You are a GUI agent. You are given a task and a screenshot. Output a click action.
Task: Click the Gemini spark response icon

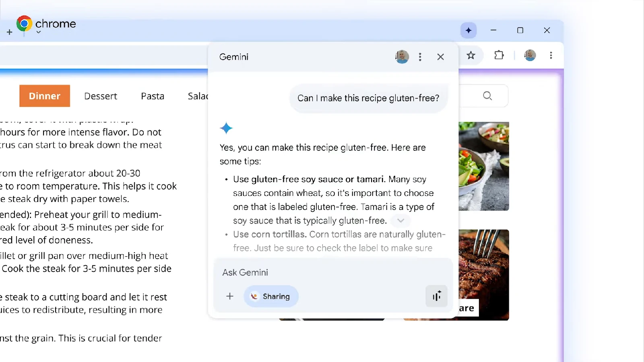click(x=226, y=128)
